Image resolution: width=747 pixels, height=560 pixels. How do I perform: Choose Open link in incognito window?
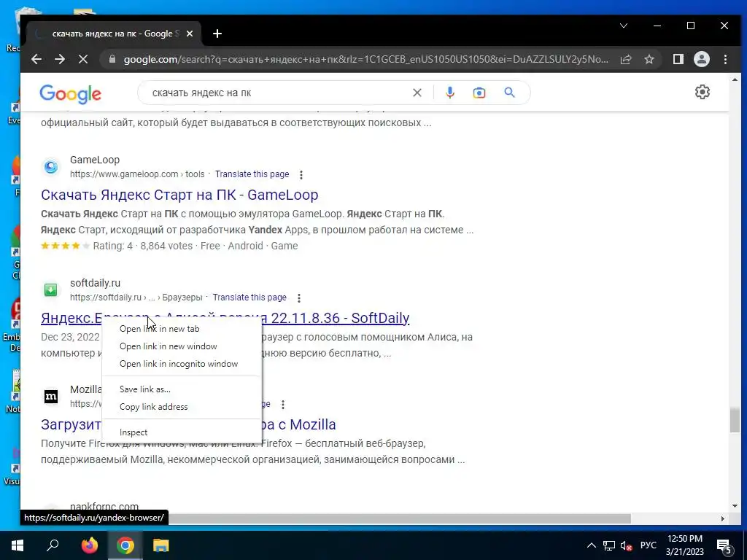pos(182,364)
